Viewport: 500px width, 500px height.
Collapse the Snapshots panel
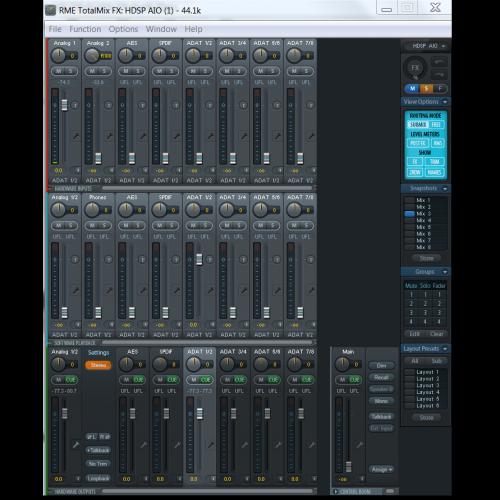445,189
